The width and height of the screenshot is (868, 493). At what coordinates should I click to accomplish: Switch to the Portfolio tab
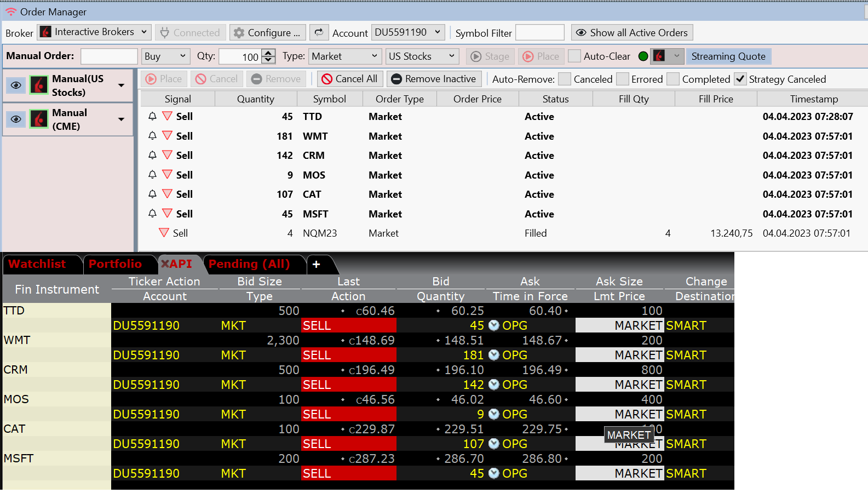point(115,264)
